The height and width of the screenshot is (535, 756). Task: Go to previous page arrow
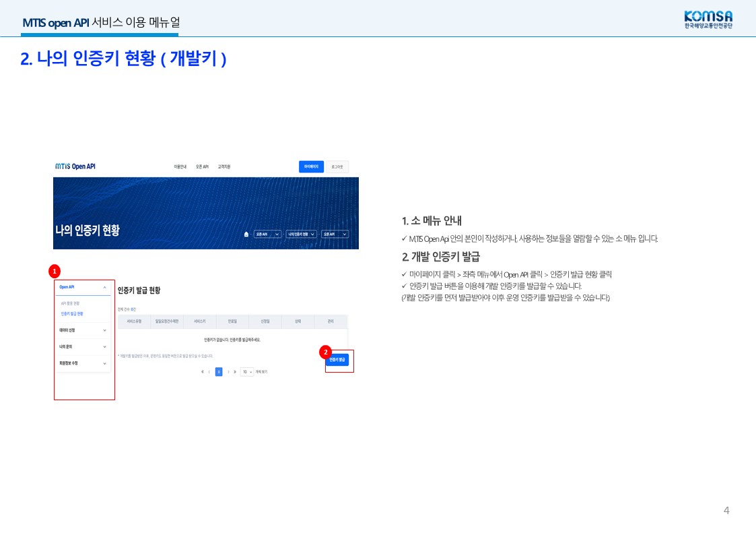pos(209,372)
